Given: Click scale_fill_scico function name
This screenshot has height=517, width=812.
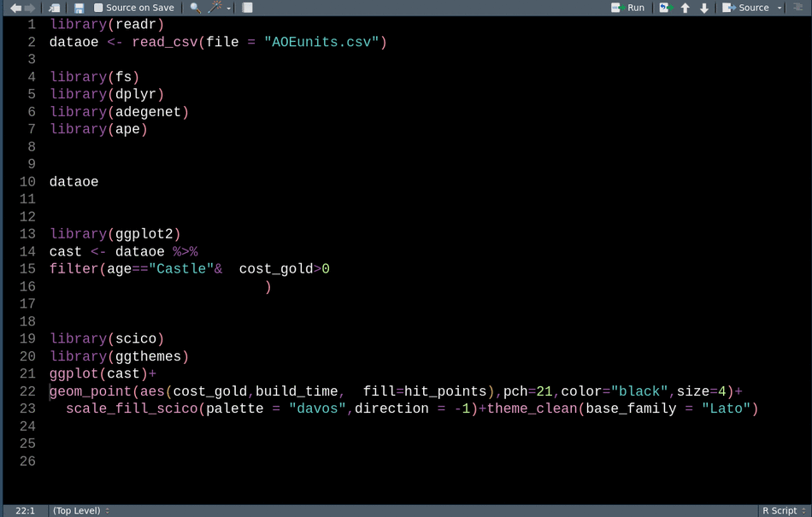Looking at the screenshot, I should (132, 408).
